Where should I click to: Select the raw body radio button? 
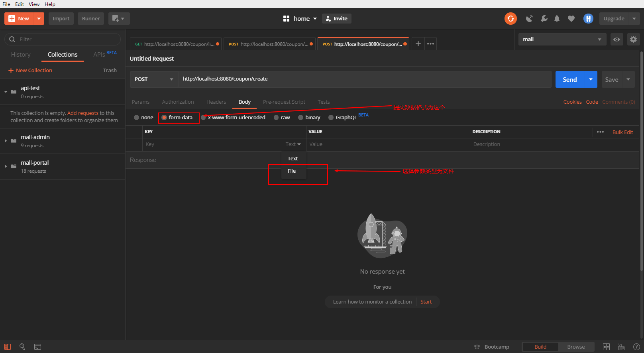click(x=276, y=117)
